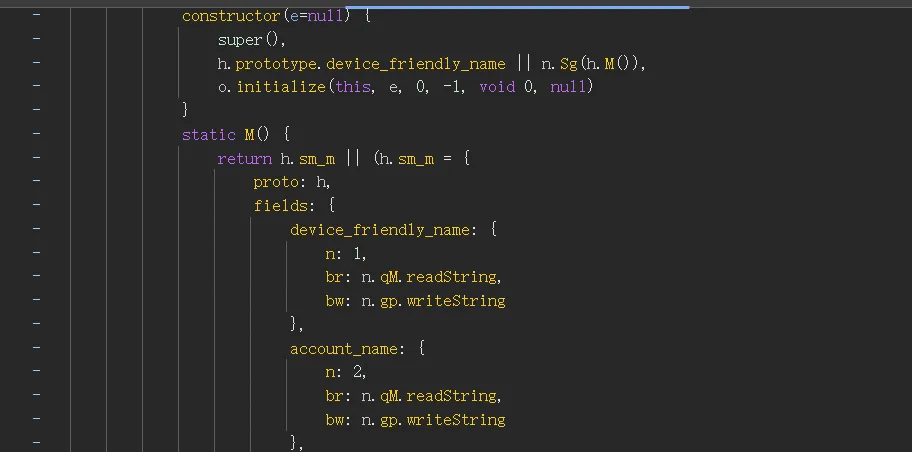Click the gutter dash beside the proto: h line

pyautogui.click(x=36, y=182)
